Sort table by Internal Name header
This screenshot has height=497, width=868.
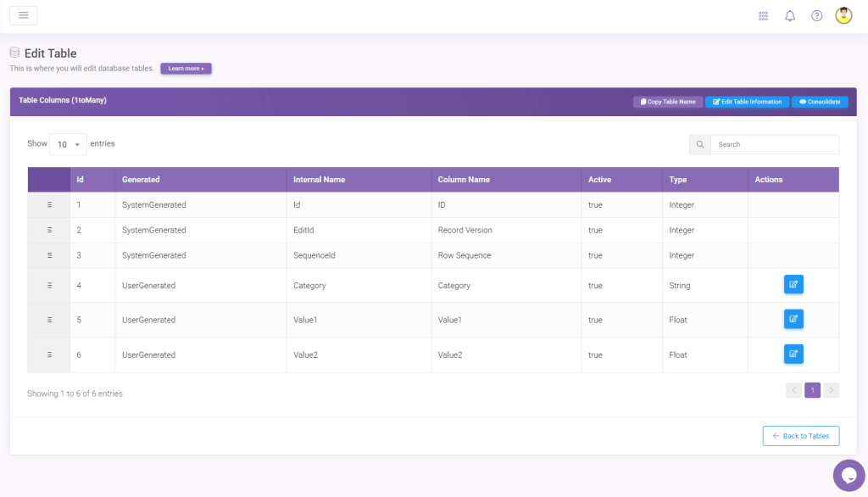coord(319,180)
